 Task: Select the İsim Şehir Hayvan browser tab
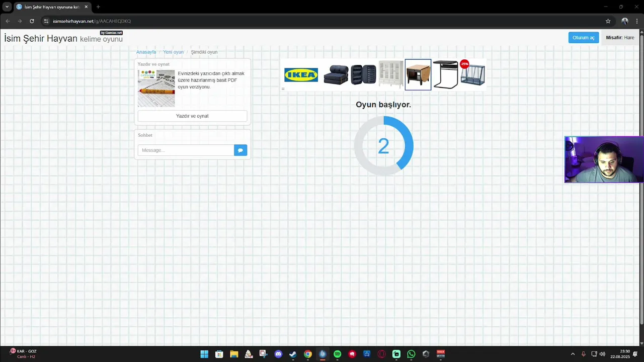tap(52, 7)
